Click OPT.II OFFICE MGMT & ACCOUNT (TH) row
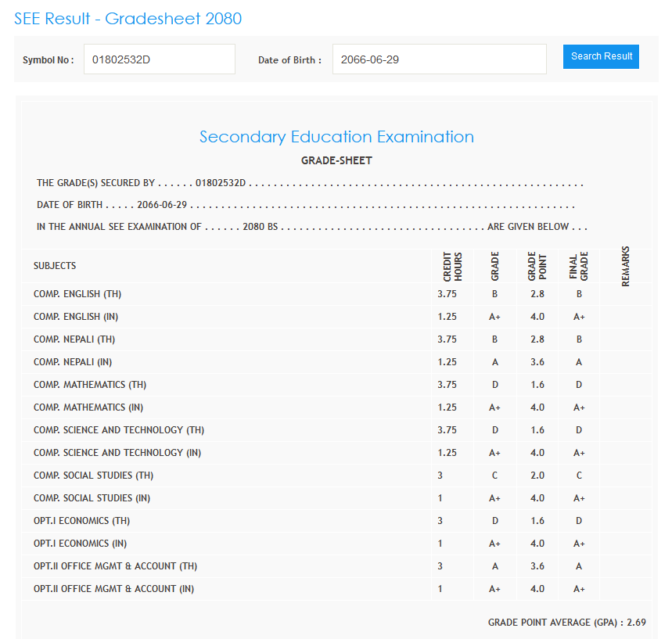This screenshot has width=672, height=639. pos(115,566)
